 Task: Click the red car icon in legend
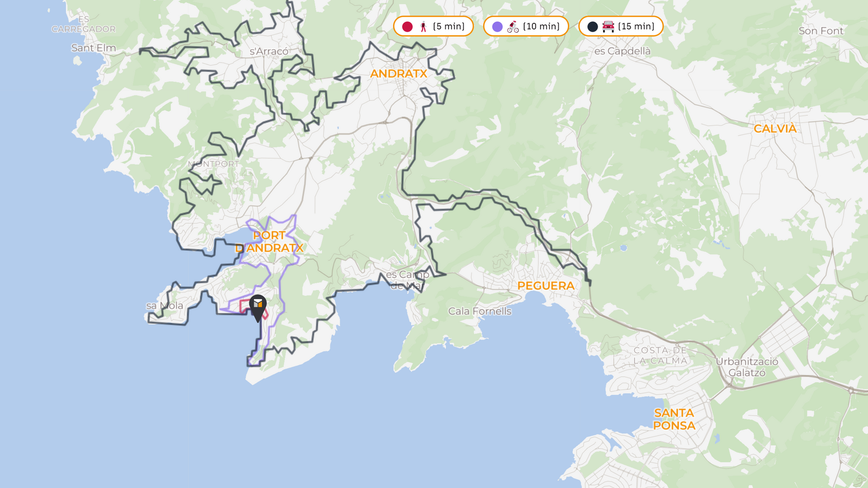pos(608,27)
